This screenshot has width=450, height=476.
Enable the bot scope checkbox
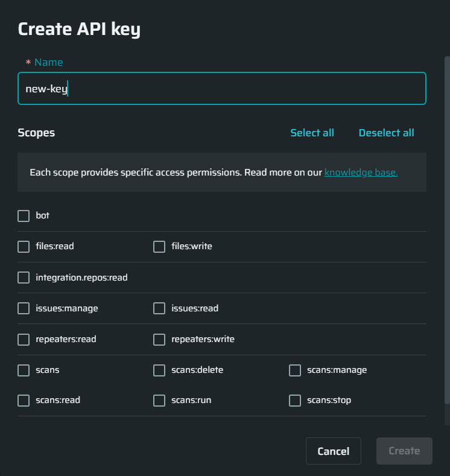click(x=24, y=216)
